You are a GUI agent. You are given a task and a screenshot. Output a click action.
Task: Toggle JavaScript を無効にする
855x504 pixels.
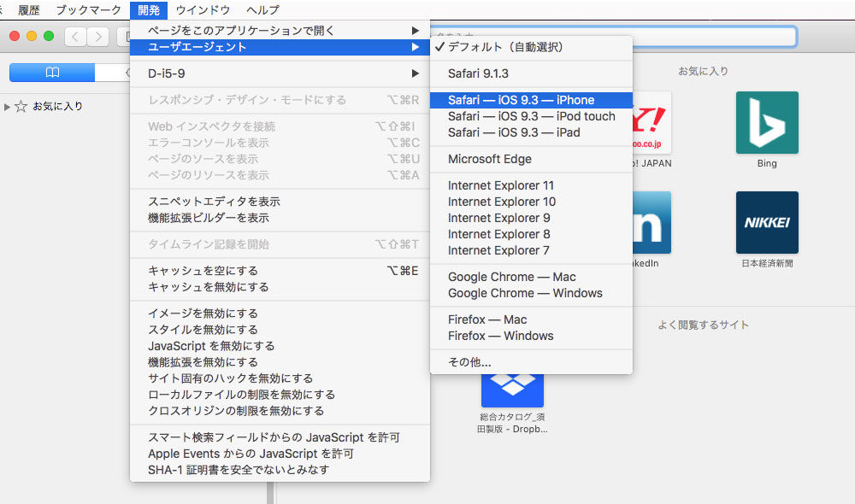point(280,346)
